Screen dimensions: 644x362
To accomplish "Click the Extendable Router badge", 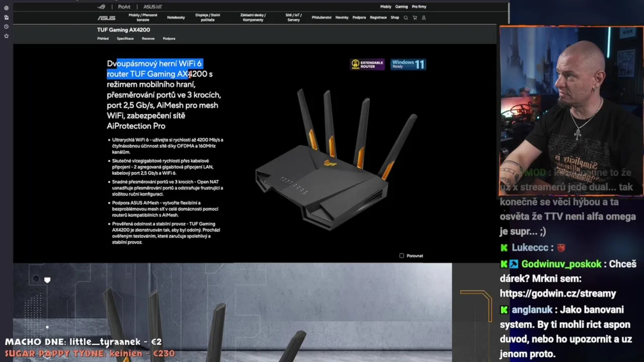I will point(368,64).
